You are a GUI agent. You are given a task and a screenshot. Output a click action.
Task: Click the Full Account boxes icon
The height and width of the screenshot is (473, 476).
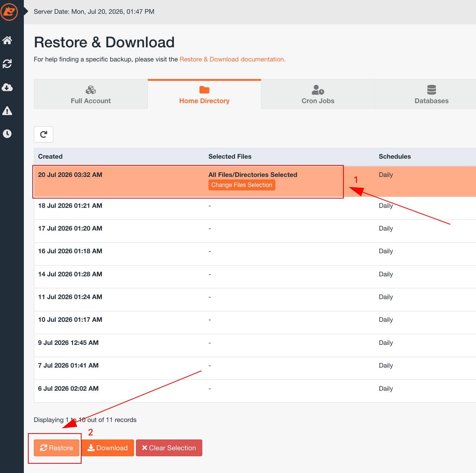tap(91, 90)
